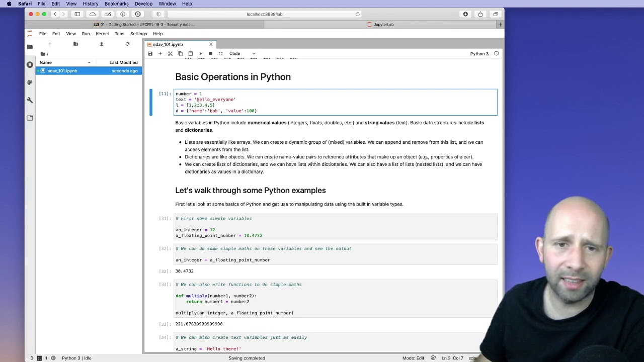Switch to the JupyterLab Safari tab
Image resolution: width=644 pixels, height=362 pixels.
click(380, 24)
